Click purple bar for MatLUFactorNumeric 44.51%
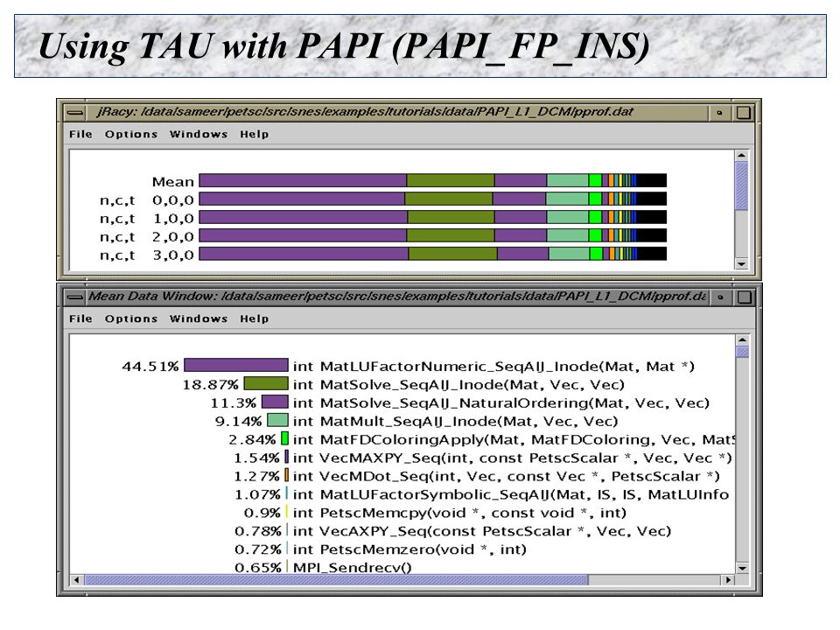This screenshot has width=840, height=630. tap(236, 366)
